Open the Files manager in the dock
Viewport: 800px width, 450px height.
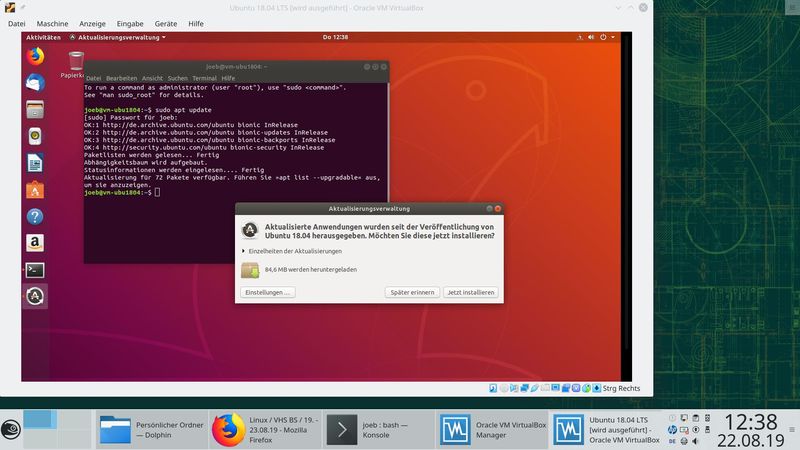click(x=35, y=109)
